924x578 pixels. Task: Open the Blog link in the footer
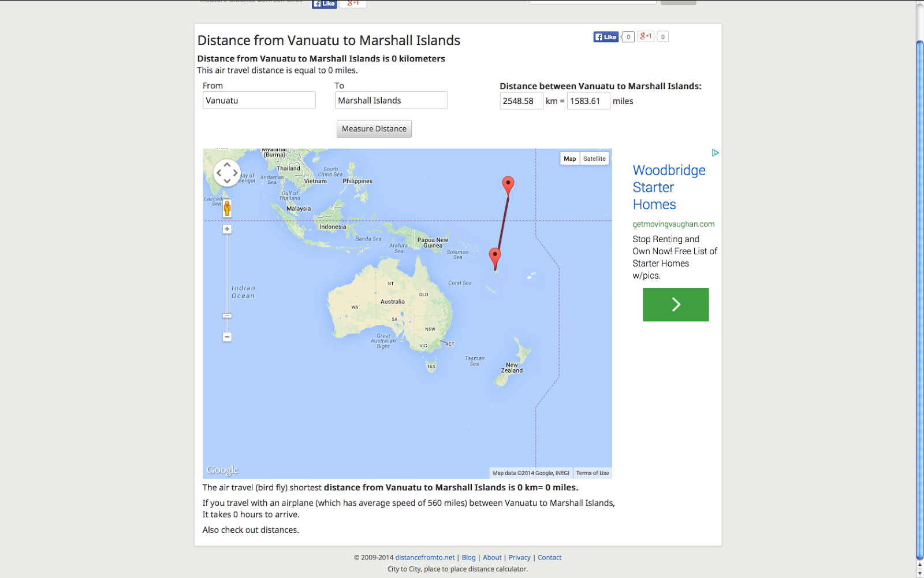(468, 558)
